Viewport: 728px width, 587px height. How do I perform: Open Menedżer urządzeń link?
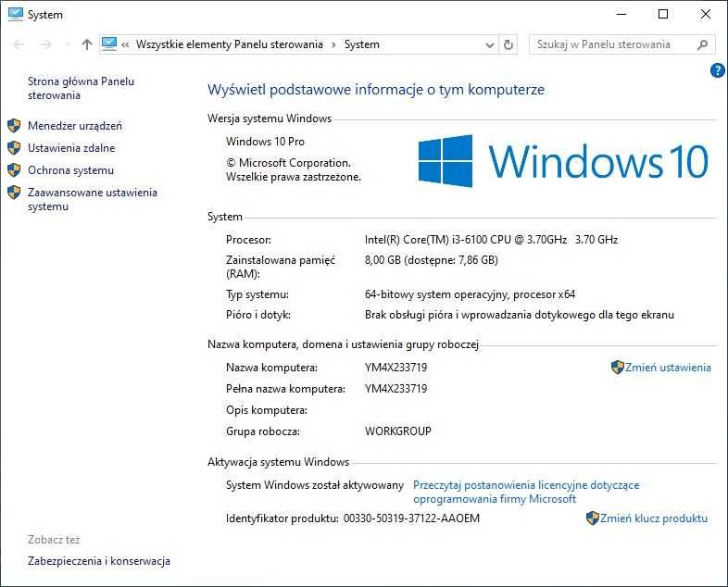click(x=75, y=126)
